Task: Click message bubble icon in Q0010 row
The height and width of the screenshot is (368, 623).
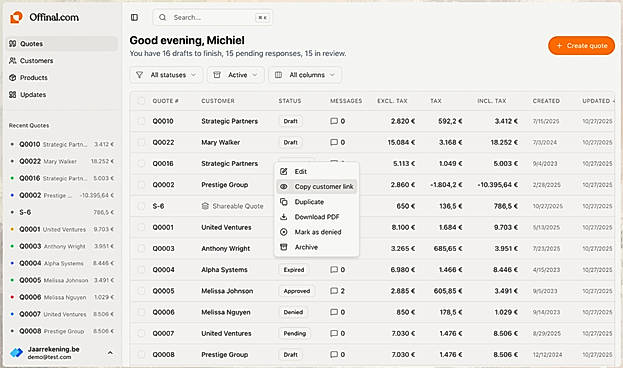Action: (334, 121)
